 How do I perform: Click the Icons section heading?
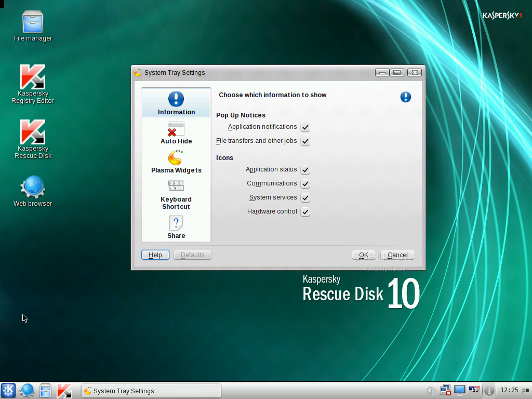(224, 158)
